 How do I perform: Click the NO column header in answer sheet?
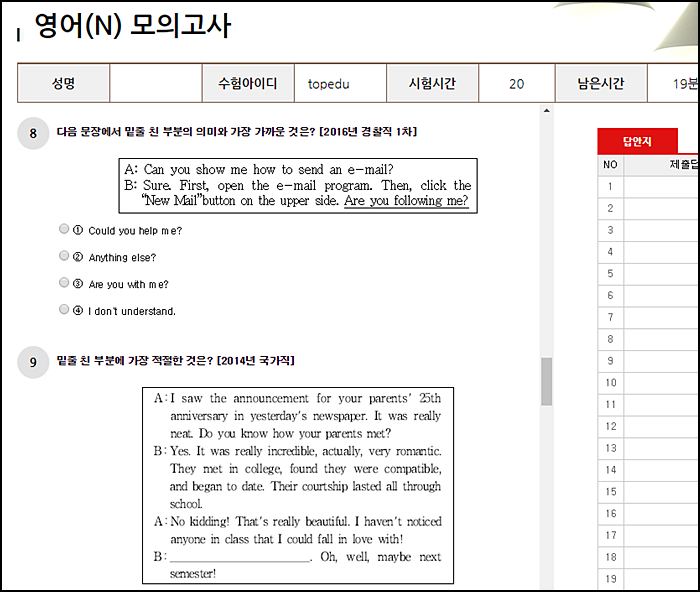pos(610,165)
